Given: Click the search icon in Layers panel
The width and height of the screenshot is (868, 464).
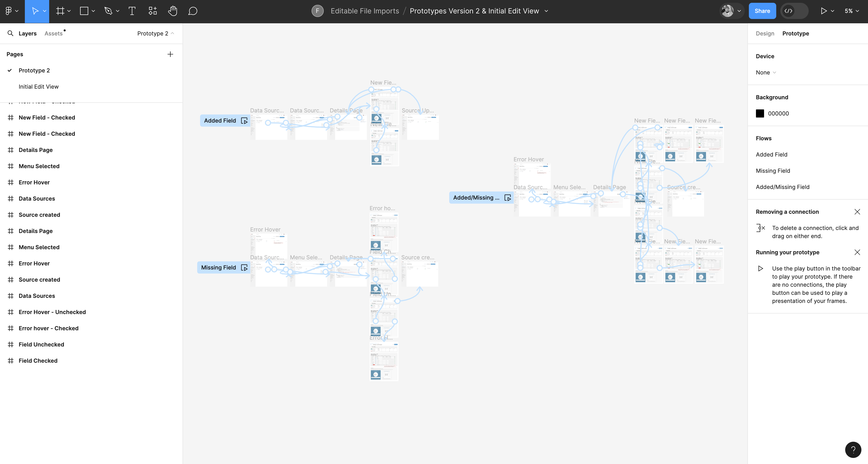Looking at the screenshot, I should click(x=10, y=33).
